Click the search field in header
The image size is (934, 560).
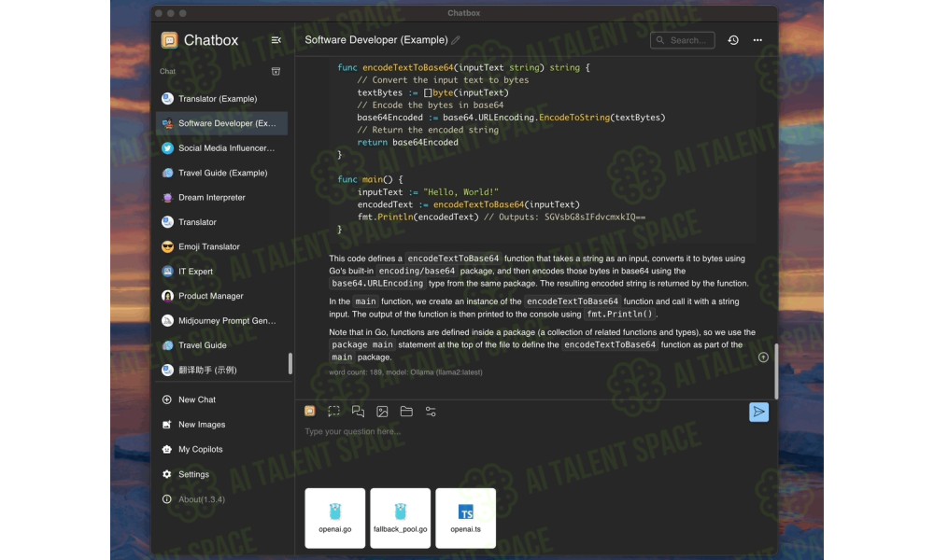tap(683, 40)
